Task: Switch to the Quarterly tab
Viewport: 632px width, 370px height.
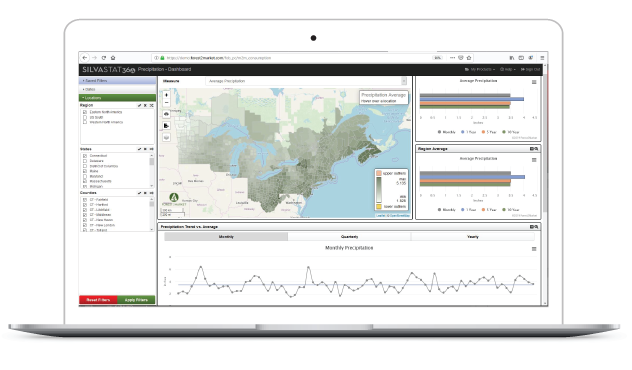Action: coord(349,237)
